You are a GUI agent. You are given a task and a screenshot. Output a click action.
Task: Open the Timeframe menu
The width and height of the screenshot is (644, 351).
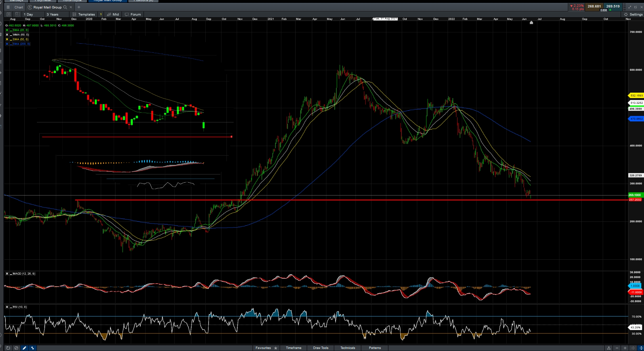(294, 348)
